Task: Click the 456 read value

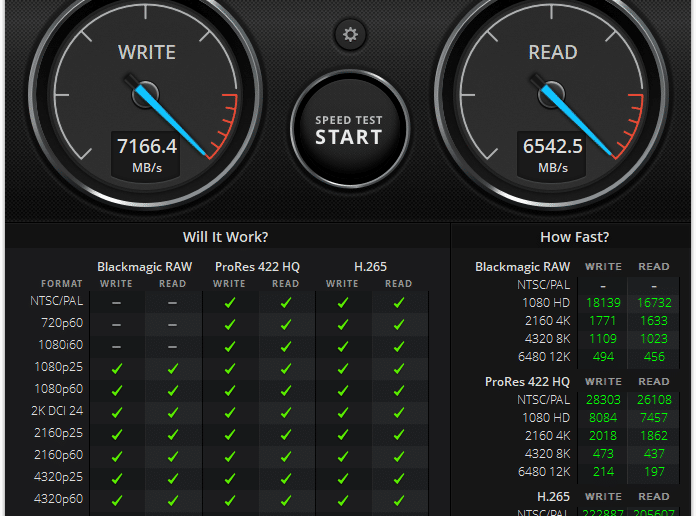Action: pyautogui.click(x=654, y=357)
